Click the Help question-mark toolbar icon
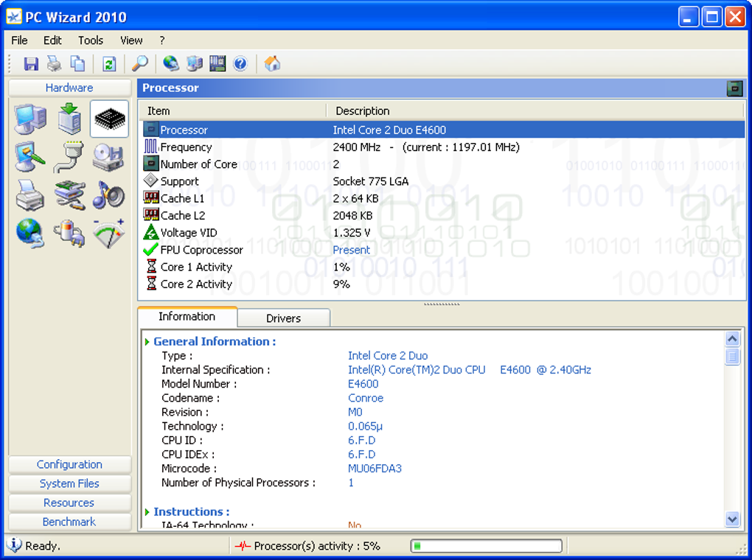 [240, 63]
